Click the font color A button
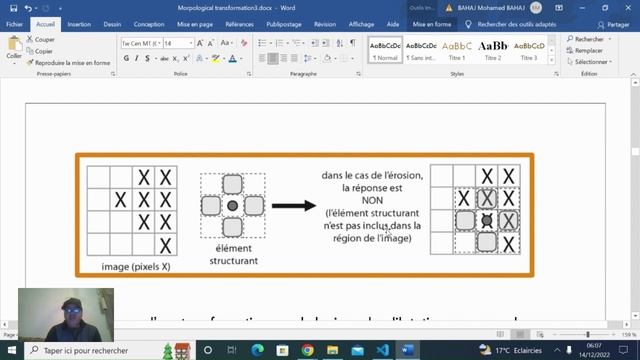 pyautogui.click(x=233, y=59)
